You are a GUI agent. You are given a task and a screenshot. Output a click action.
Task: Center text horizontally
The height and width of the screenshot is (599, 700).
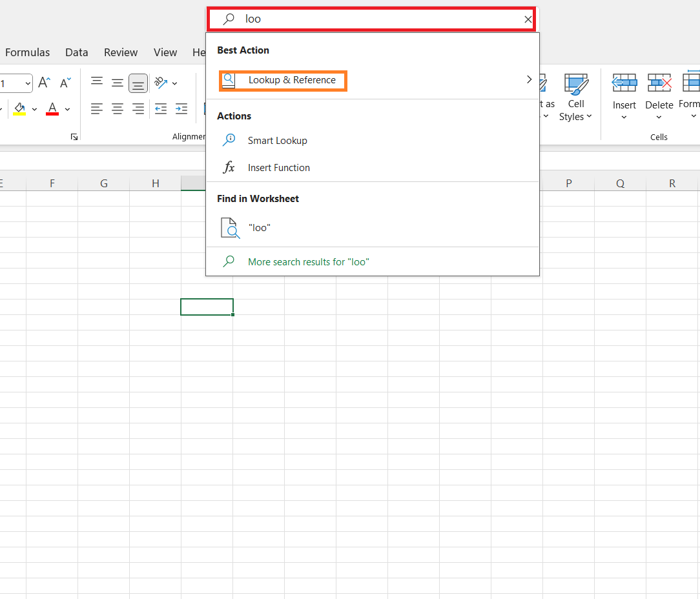(x=118, y=109)
